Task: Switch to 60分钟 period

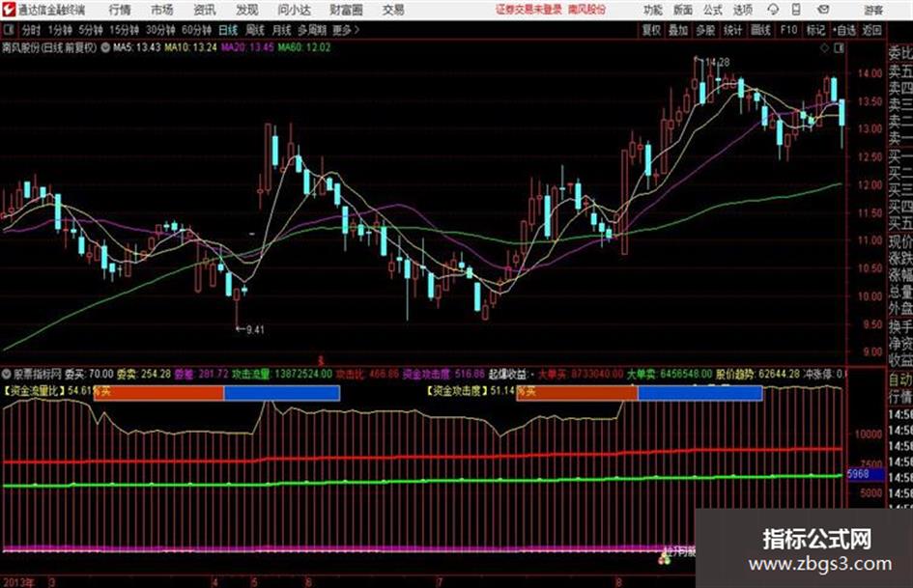Action: (196, 30)
